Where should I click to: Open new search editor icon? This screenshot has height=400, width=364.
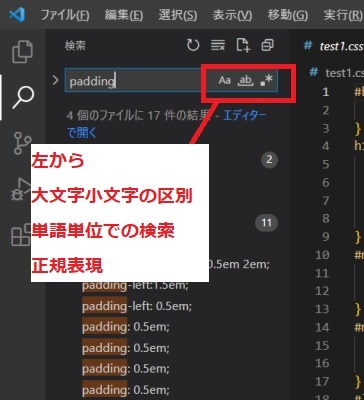tap(243, 45)
